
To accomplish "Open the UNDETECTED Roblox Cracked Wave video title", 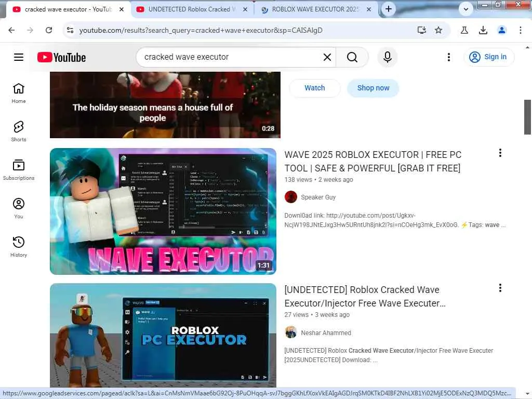I will (365, 297).
